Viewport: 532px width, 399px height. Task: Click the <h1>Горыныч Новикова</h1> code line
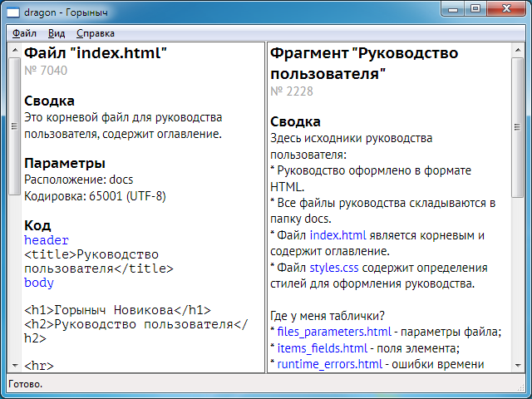(117, 310)
